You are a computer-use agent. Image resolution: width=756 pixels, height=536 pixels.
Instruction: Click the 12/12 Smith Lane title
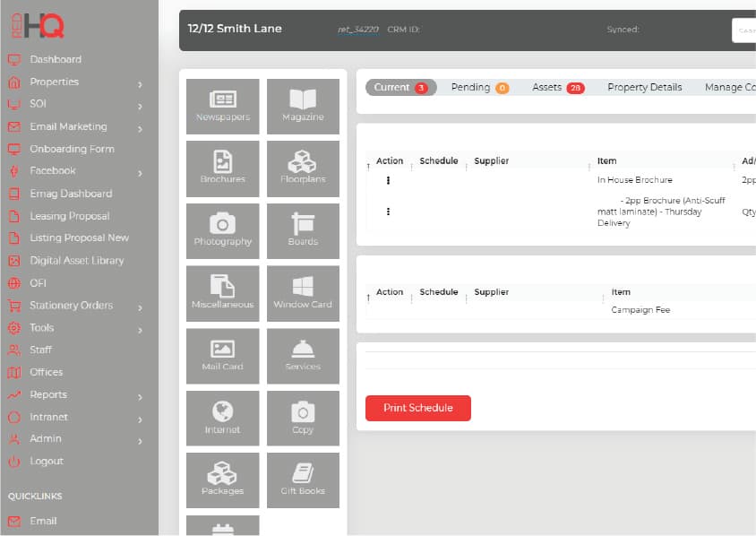235,29
